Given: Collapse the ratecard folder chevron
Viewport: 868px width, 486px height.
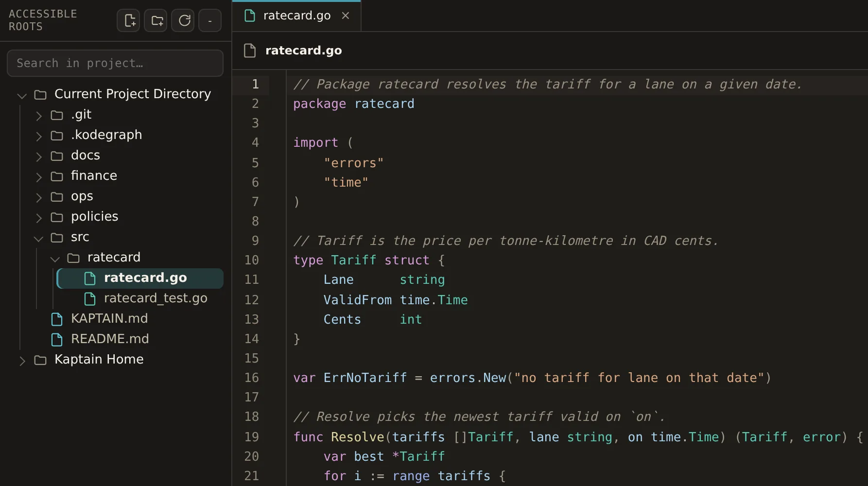Looking at the screenshot, I should pyautogui.click(x=55, y=258).
